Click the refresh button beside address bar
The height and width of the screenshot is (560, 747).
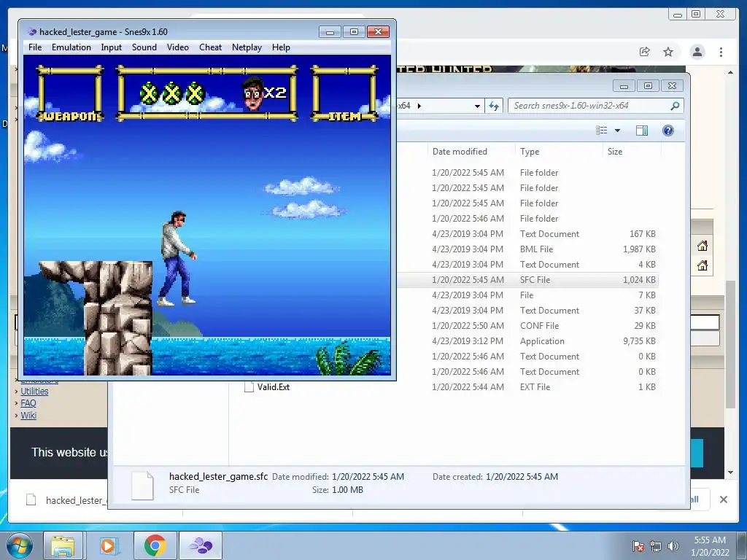pyautogui.click(x=494, y=106)
